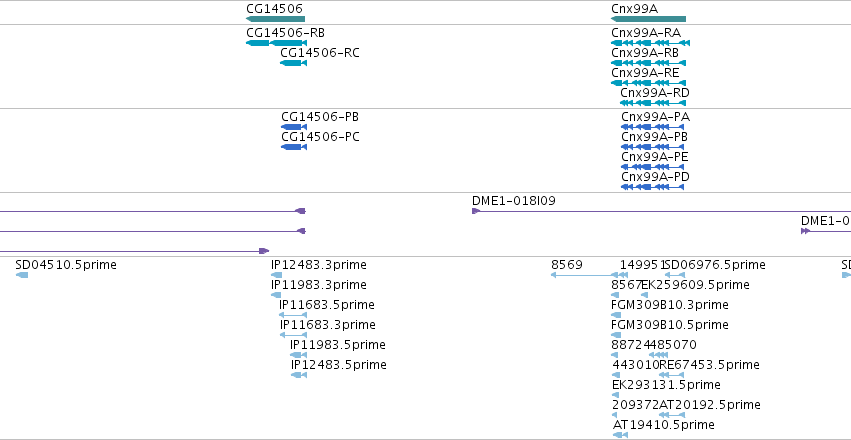Open transcript CG14506-RC label
Image resolution: width=851 pixels, height=440 pixels.
tap(320, 53)
